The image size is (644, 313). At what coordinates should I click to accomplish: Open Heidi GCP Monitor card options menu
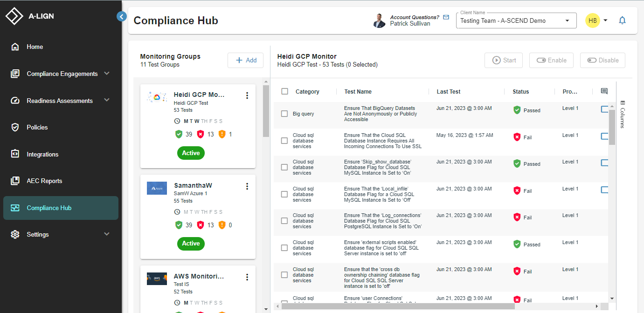tap(247, 95)
